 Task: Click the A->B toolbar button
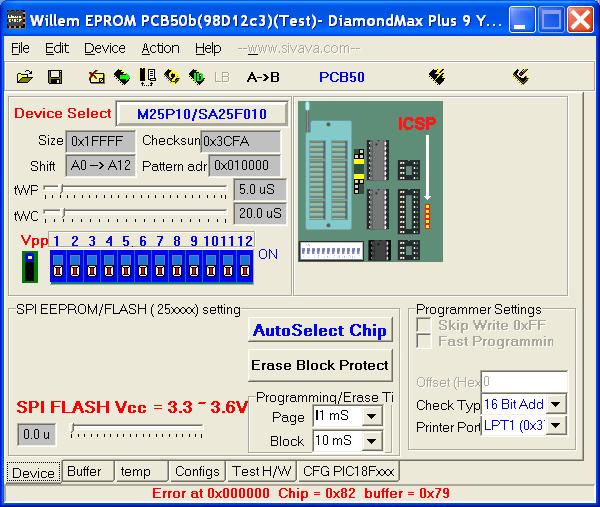(x=263, y=77)
